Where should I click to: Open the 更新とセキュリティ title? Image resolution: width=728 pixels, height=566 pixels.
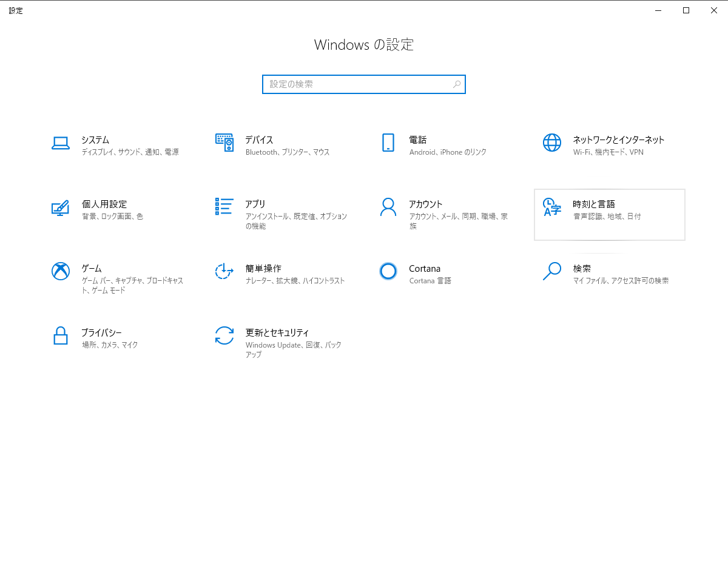(x=277, y=332)
